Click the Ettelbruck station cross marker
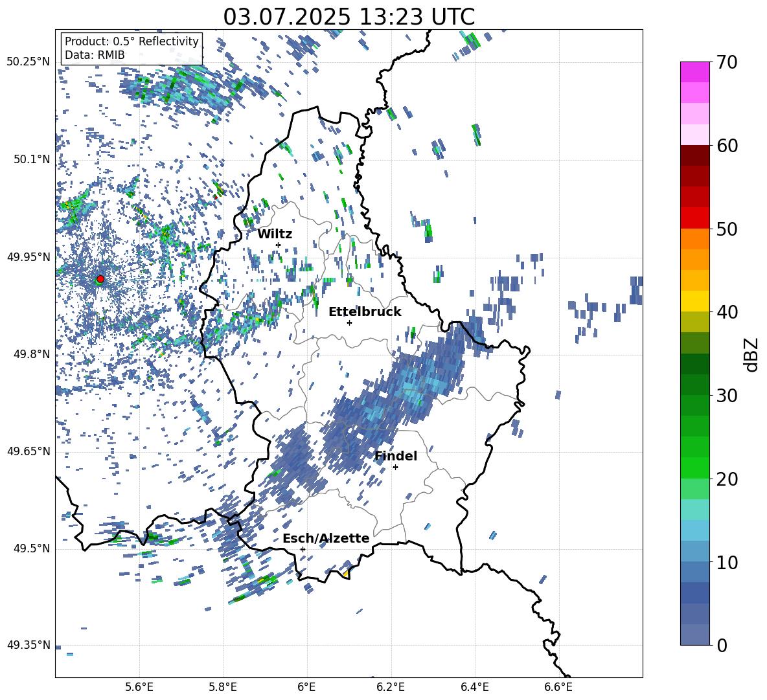Screen dimensions: 767x700 (x=349, y=322)
